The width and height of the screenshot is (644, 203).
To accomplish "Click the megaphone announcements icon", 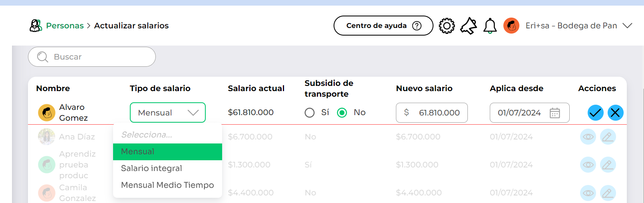I will tap(469, 26).
